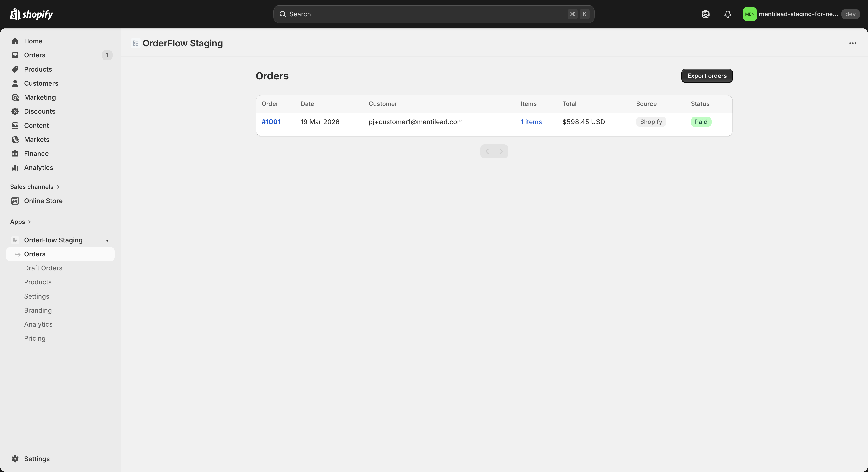Open order #1001

point(271,122)
